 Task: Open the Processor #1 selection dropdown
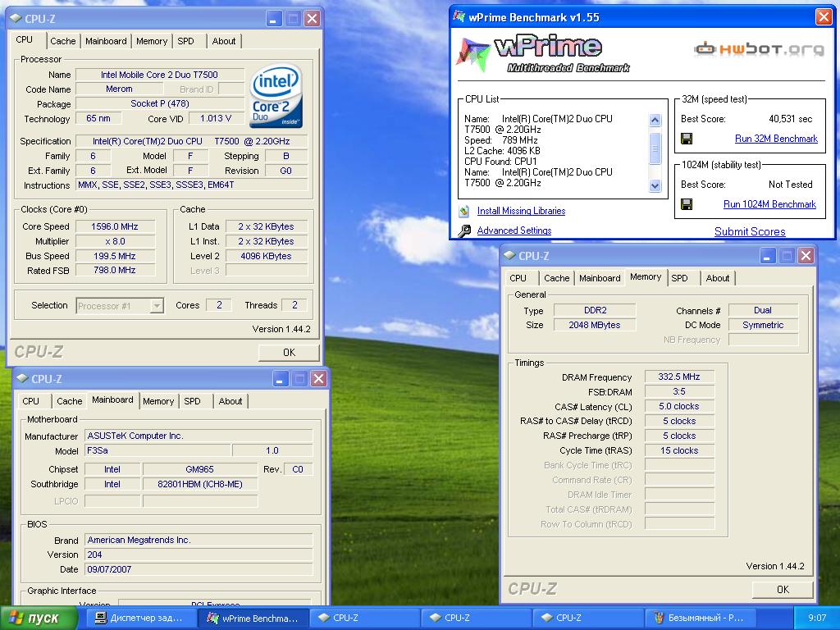point(157,306)
